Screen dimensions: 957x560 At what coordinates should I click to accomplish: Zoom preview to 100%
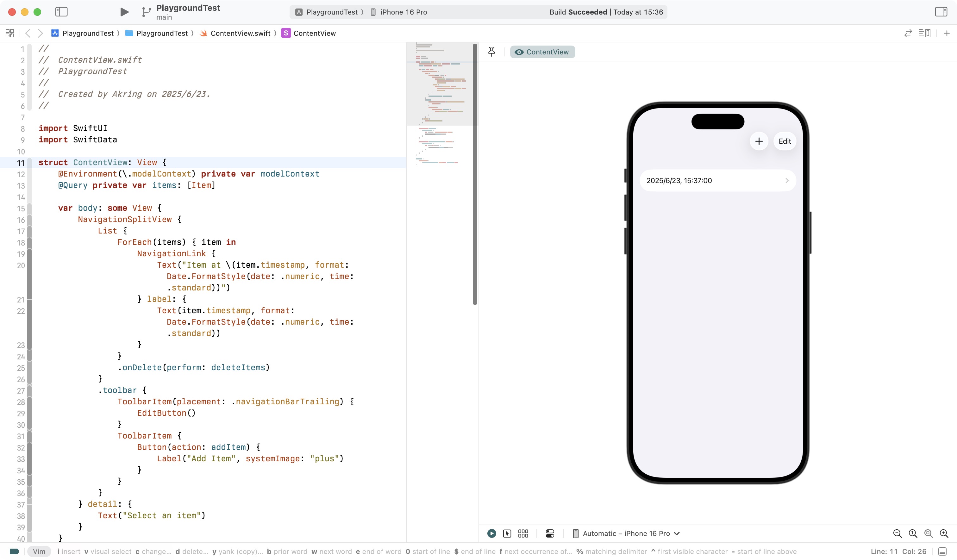pos(913,534)
